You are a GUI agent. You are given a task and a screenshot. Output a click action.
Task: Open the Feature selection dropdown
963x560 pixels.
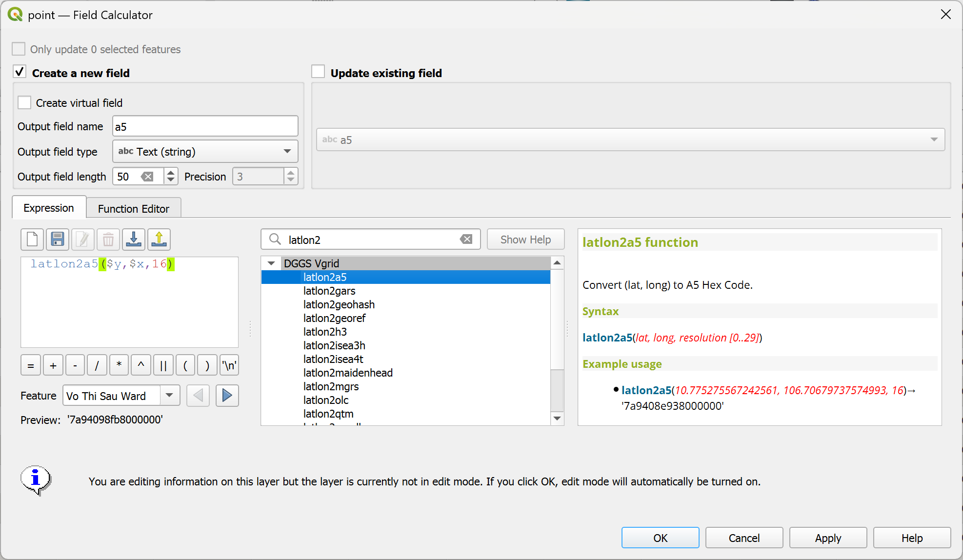point(169,396)
